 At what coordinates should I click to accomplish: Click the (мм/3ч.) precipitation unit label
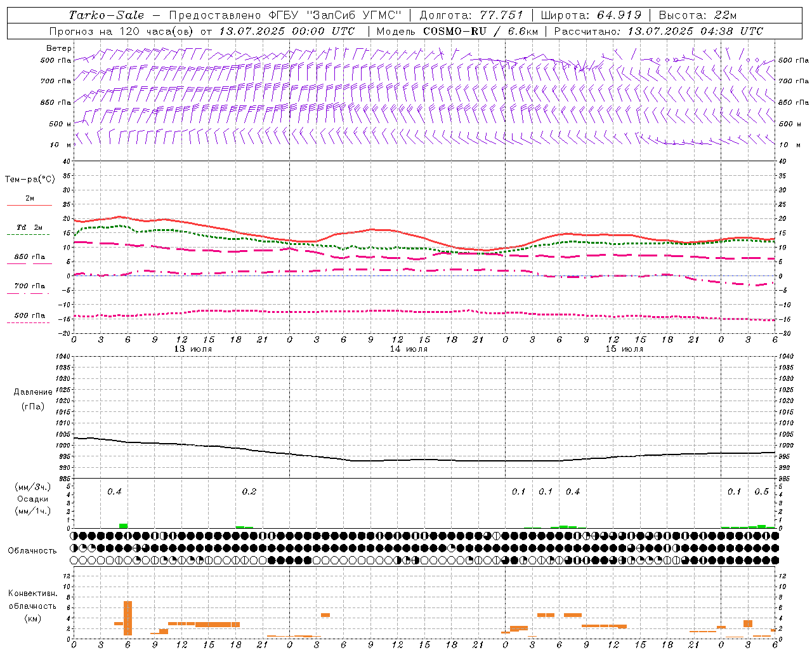[x=33, y=487]
